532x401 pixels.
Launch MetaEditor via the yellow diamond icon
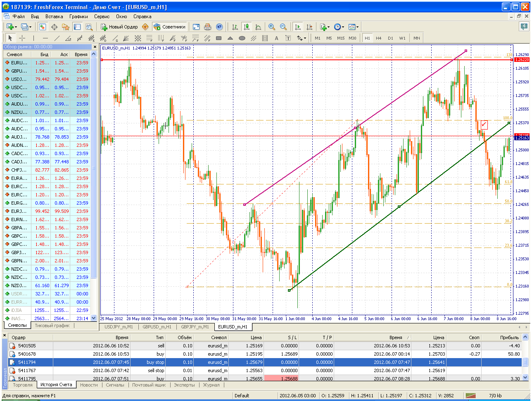[145, 27]
